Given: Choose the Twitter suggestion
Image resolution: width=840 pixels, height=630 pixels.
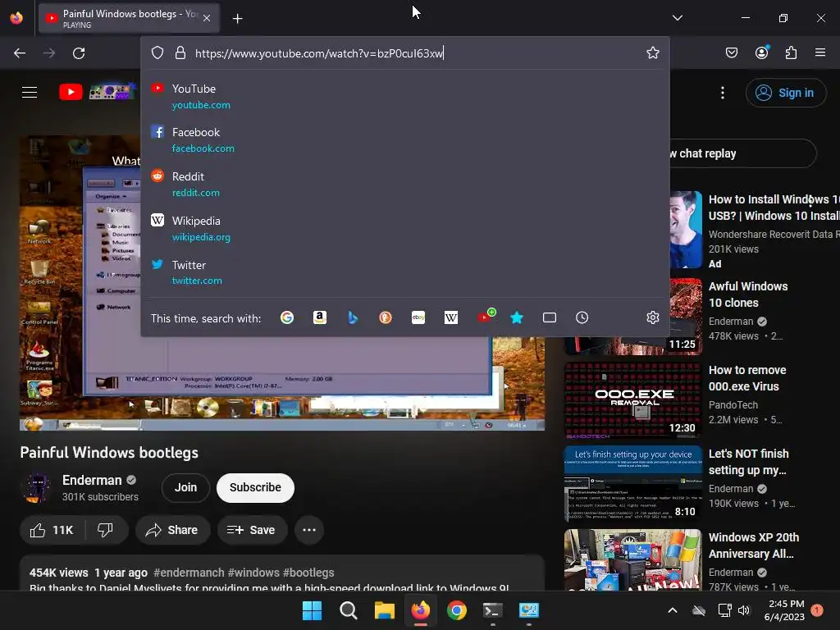Looking at the screenshot, I should [405, 272].
